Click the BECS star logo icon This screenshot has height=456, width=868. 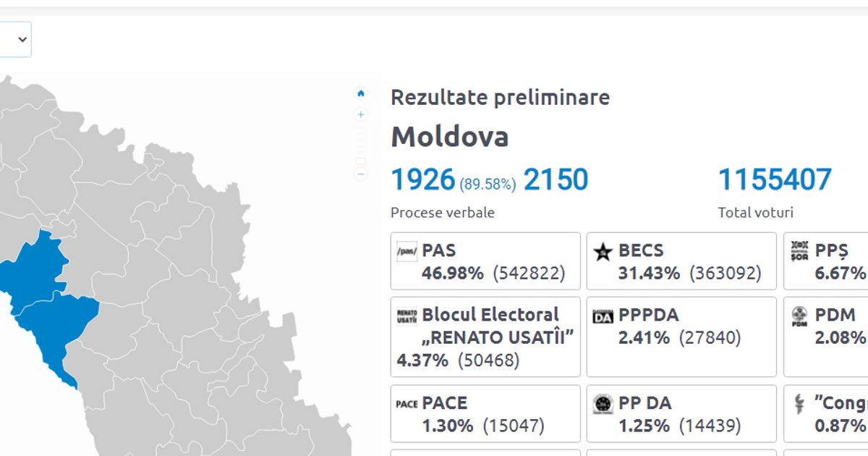(x=603, y=252)
